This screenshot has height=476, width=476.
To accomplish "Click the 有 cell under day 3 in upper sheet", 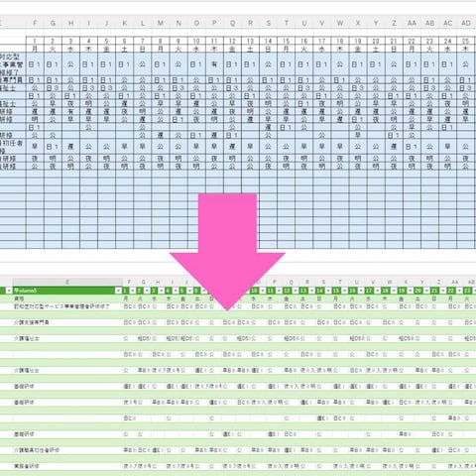I will coord(70,111).
